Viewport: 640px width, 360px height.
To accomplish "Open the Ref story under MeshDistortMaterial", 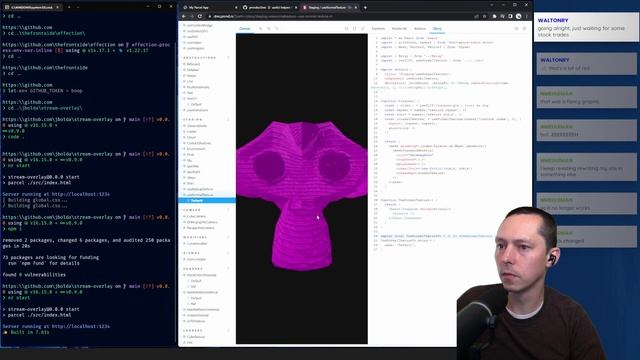I will pyautogui.click(x=193, y=287).
